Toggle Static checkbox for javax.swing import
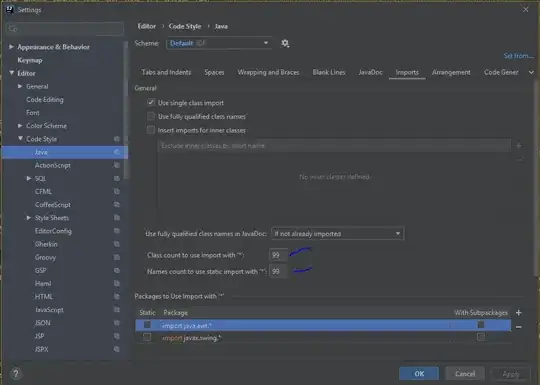 [x=147, y=337]
